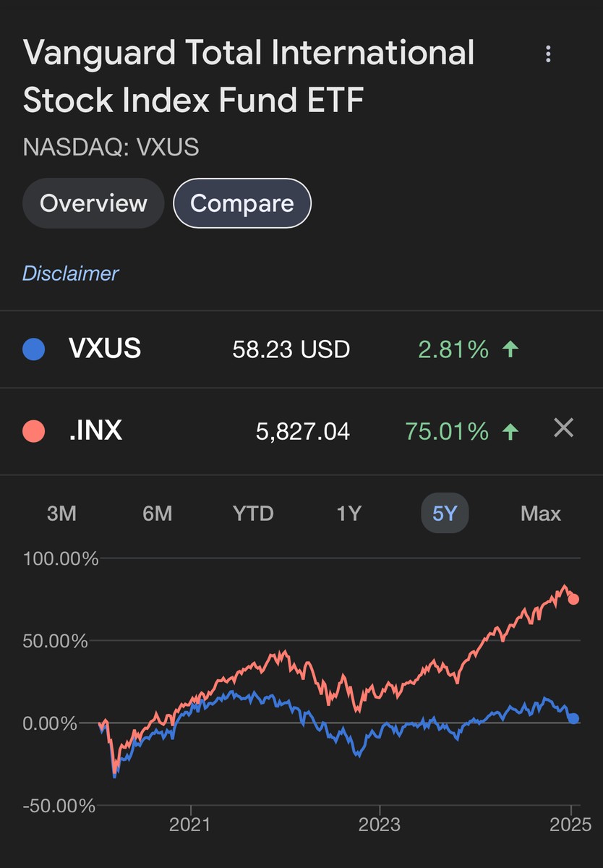The height and width of the screenshot is (868, 603).
Task: Set chart range to 6M
Action: tap(157, 514)
